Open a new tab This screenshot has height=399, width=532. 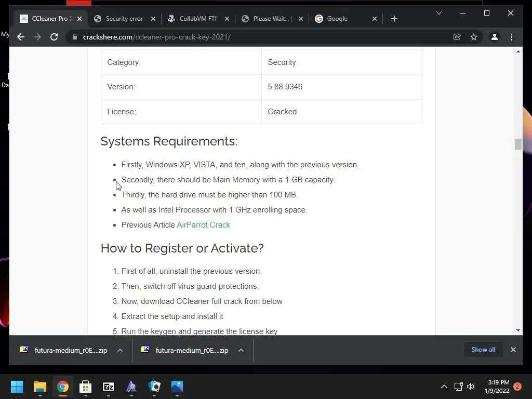(394, 19)
